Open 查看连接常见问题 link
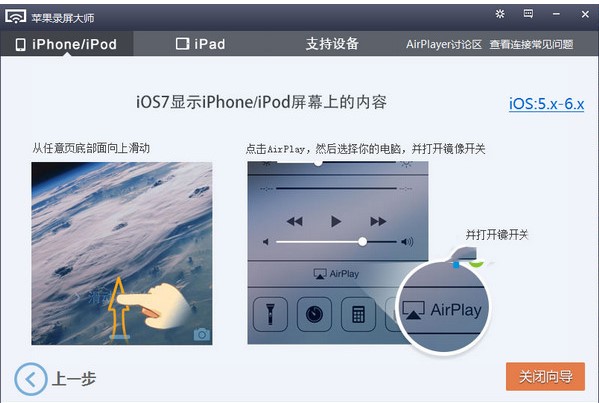The image size is (599, 403). point(531,45)
